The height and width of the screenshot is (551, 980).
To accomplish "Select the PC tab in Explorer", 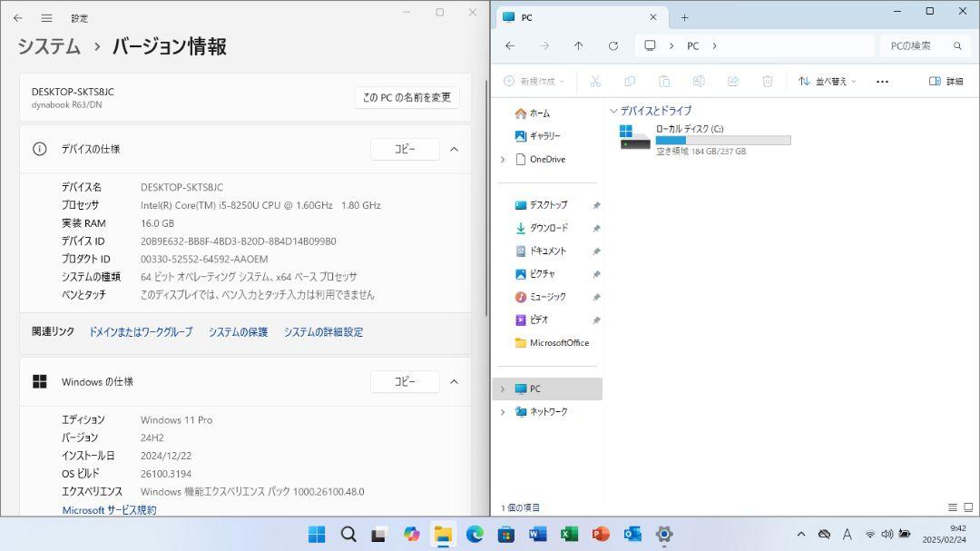I will coord(583,17).
